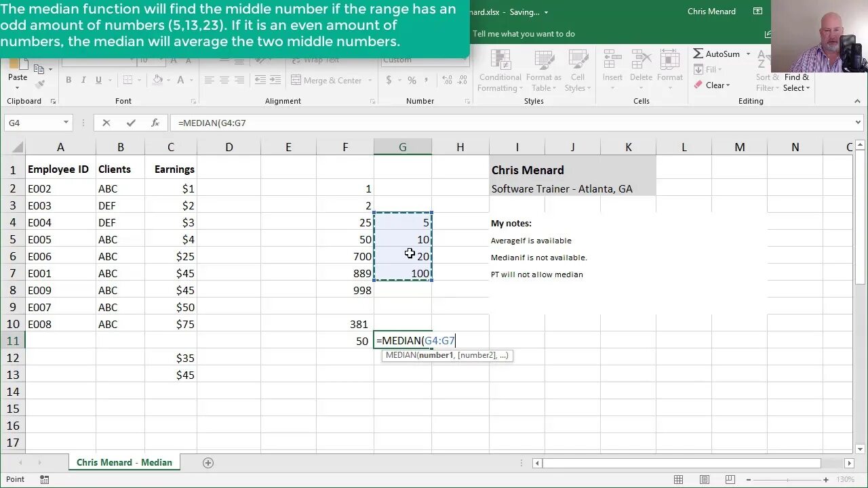This screenshot has height=488, width=868.
Task: Click the Copy icon beside Paste
Action: tap(39, 68)
